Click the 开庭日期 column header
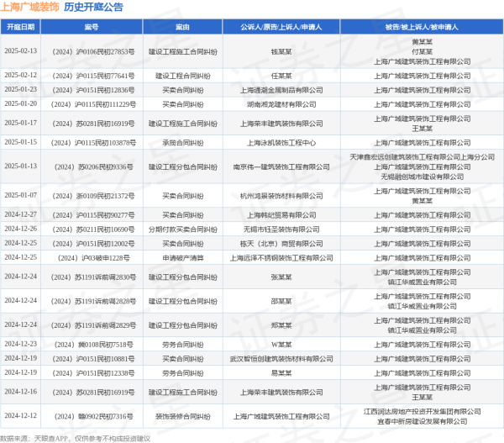This screenshot has height=443, width=504. tap(20, 27)
